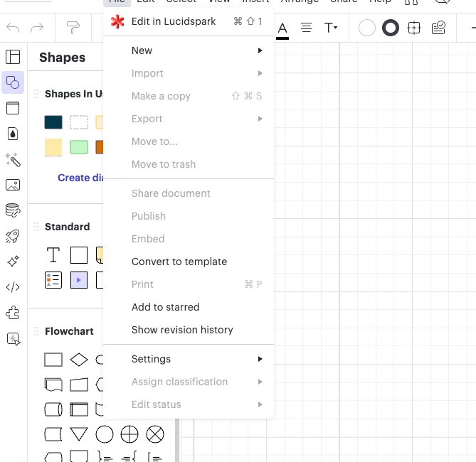Select the yellow sticky note shape
This screenshot has height=462, width=476.
pos(53,147)
